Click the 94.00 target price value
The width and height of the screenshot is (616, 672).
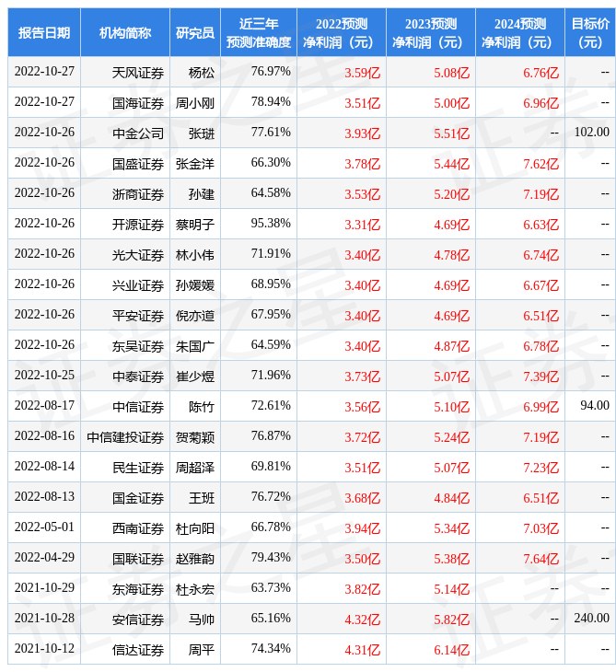point(595,405)
